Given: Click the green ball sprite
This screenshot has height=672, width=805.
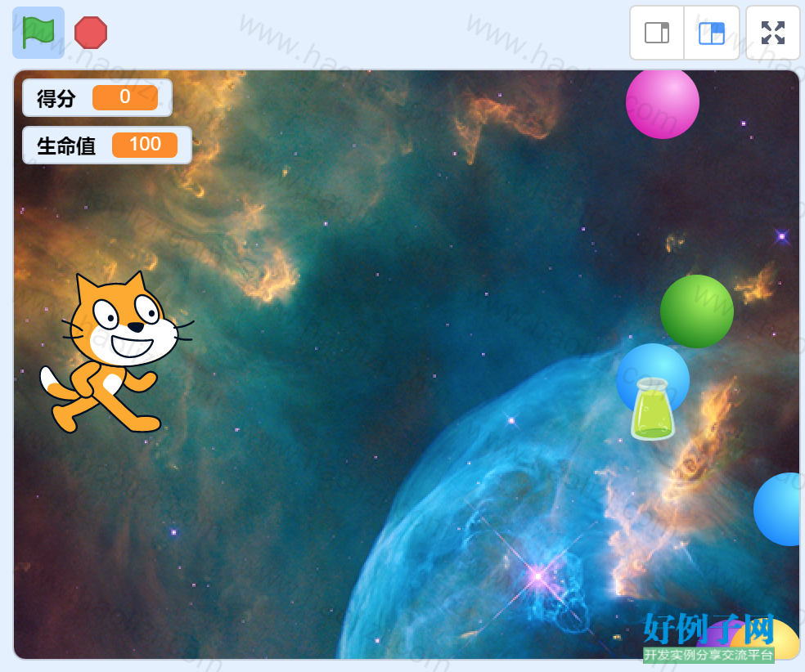Looking at the screenshot, I should [x=697, y=311].
